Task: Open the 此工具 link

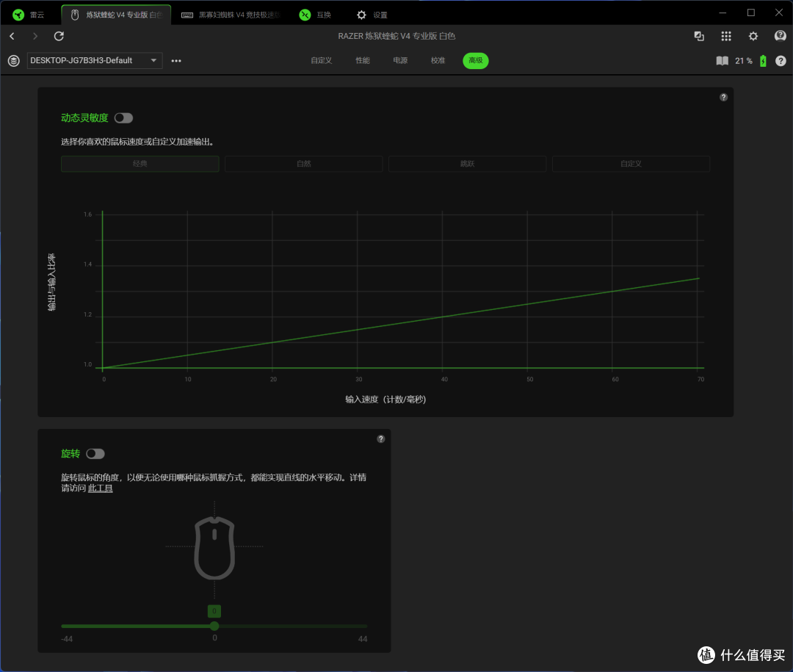Action: [x=100, y=488]
